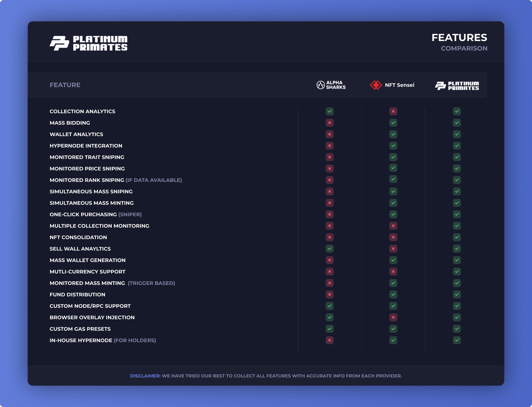Click Platinum Primates check for Simultaneous Mass Sniping

pyautogui.click(x=457, y=192)
